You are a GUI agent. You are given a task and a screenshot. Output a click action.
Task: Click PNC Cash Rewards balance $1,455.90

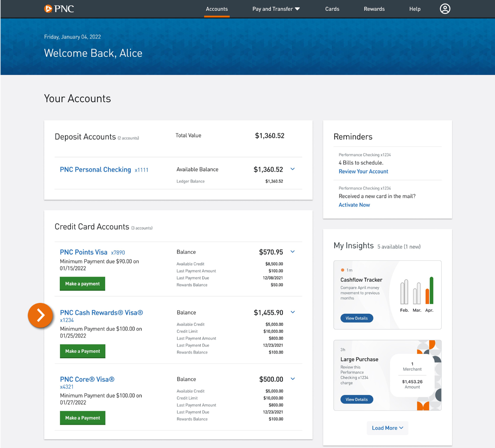[x=268, y=313]
